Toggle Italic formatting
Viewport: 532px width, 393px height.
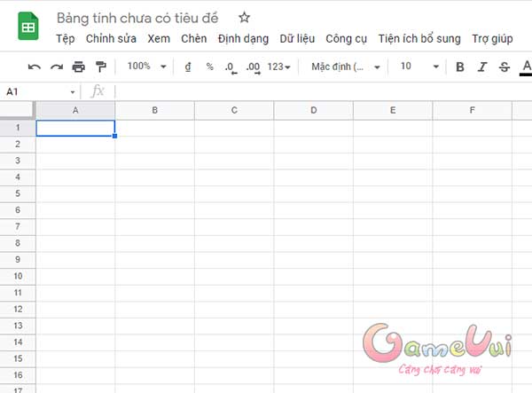(482, 67)
